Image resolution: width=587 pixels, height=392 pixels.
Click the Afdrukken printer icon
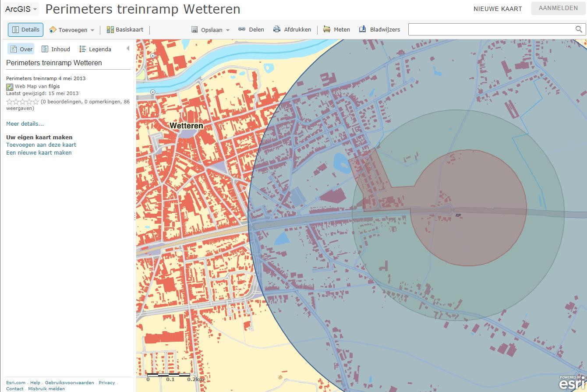pos(277,29)
